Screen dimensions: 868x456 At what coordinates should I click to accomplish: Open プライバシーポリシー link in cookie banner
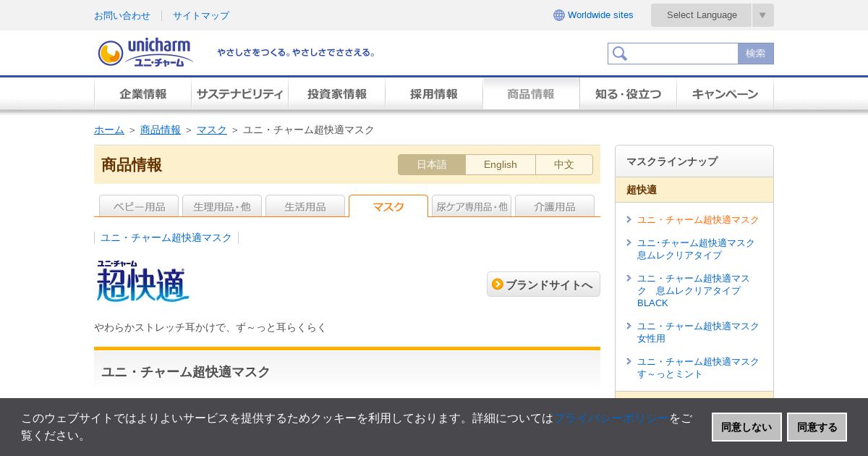coord(611,418)
